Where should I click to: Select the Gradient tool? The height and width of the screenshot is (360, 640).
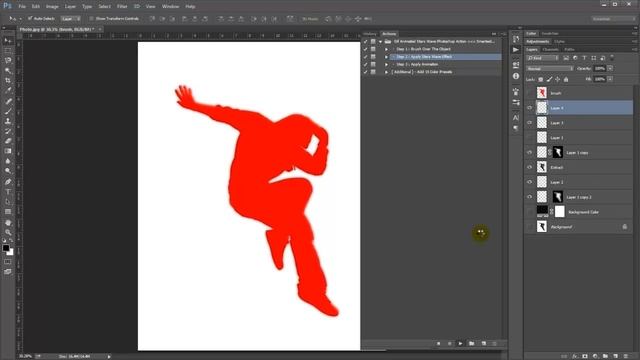(x=8, y=151)
